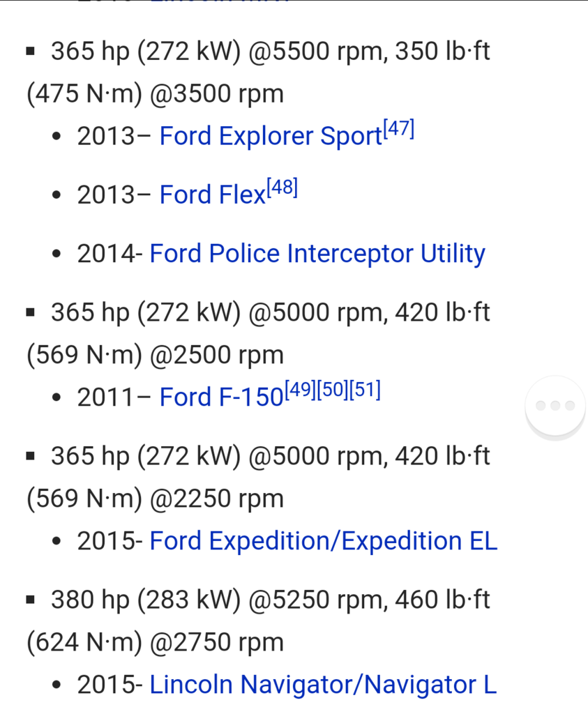The image size is (588, 714).
Task: Open citation reference 48
Action: tap(282, 188)
